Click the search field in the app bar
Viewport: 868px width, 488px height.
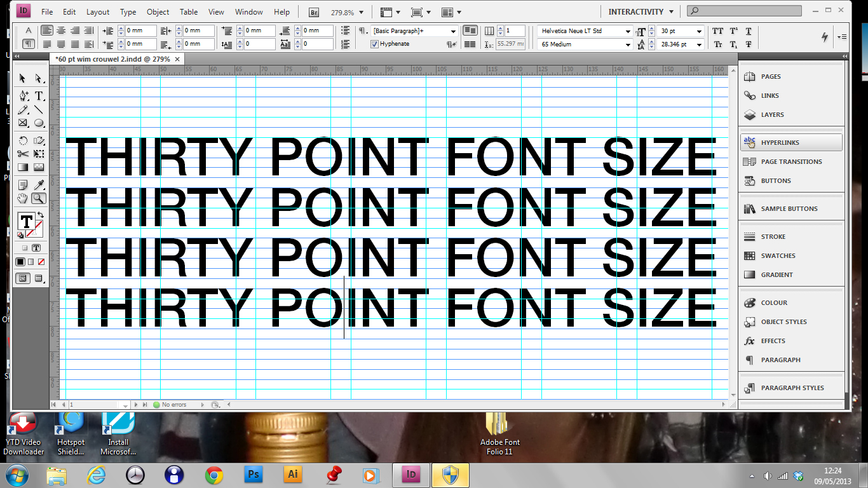click(743, 11)
